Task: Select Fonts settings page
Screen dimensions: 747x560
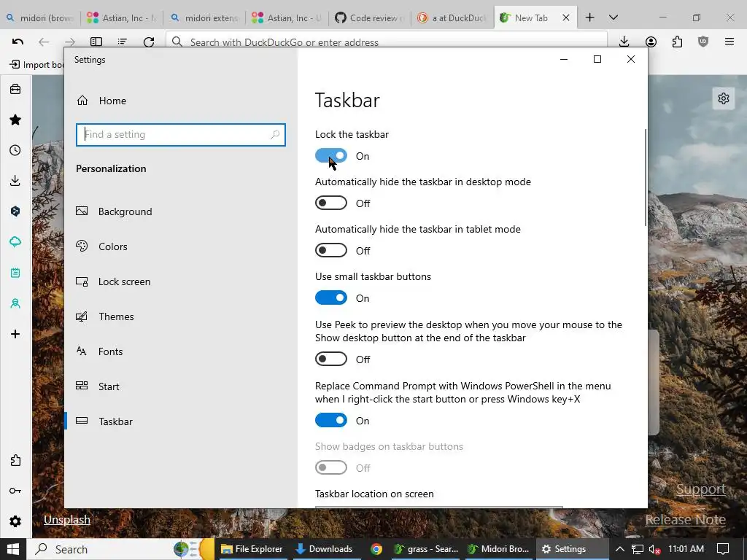Action: [x=181, y=351]
